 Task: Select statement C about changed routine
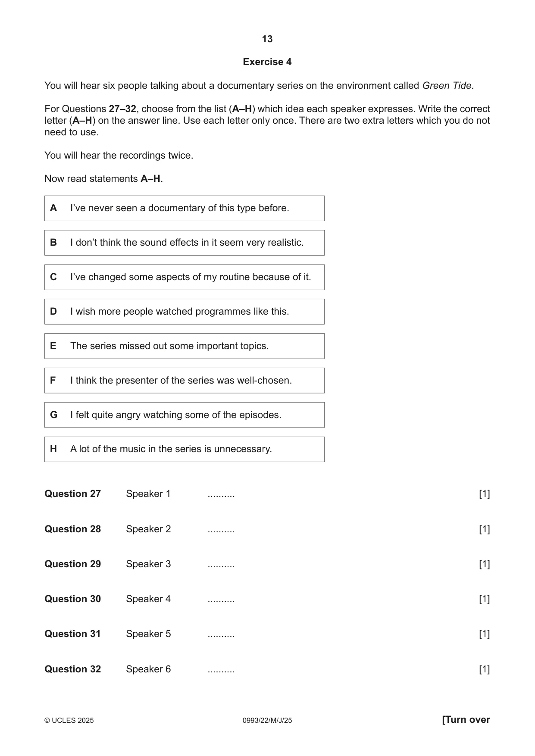[x=185, y=277]
